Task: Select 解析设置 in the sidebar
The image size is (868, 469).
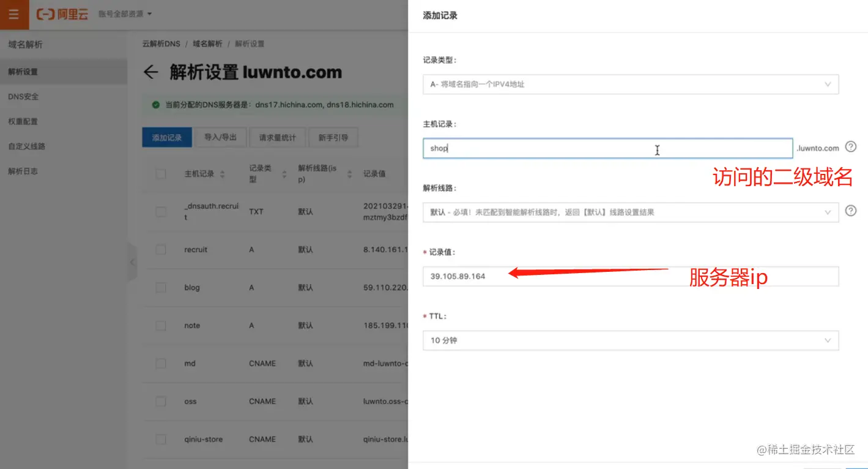Action: pos(64,72)
